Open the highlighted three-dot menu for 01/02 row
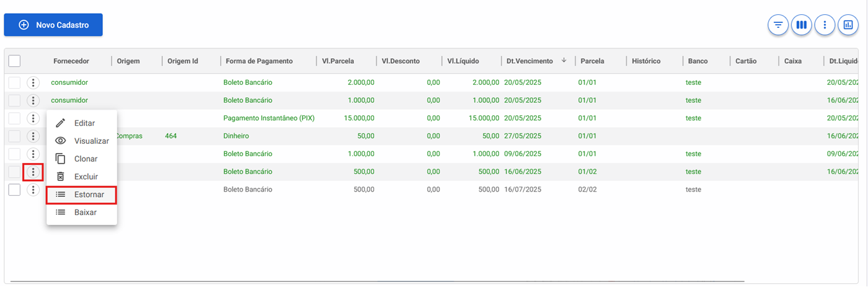This screenshot has height=287, width=868. pos(33,172)
